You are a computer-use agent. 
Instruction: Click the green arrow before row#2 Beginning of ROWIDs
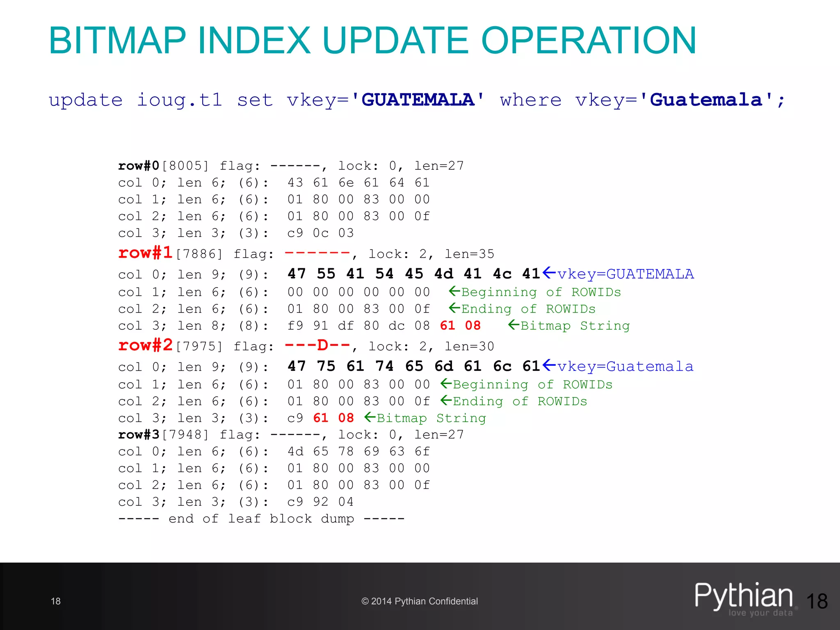coord(446,383)
